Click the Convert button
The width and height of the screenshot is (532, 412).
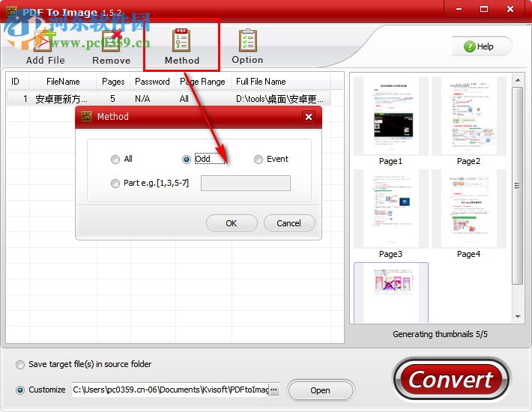click(451, 380)
